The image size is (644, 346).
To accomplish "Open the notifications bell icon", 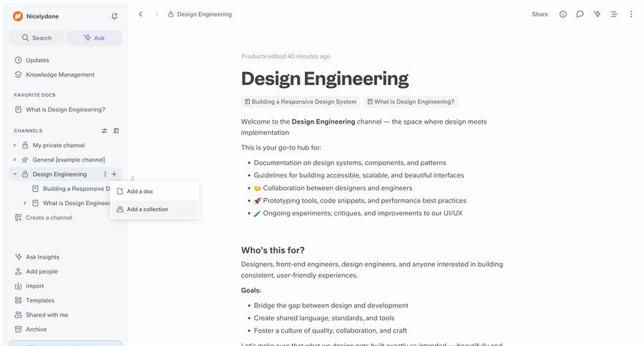I will tap(114, 16).
